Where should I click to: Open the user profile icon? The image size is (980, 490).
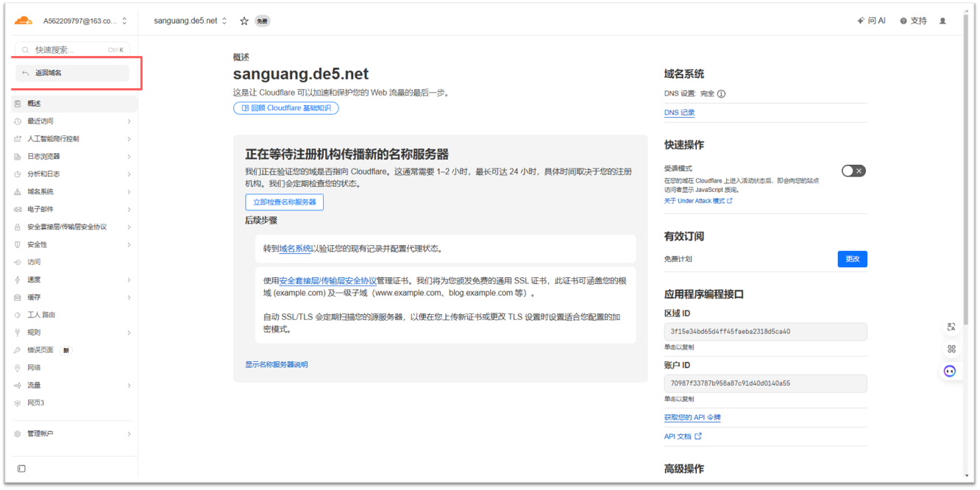(x=942, y=21)
